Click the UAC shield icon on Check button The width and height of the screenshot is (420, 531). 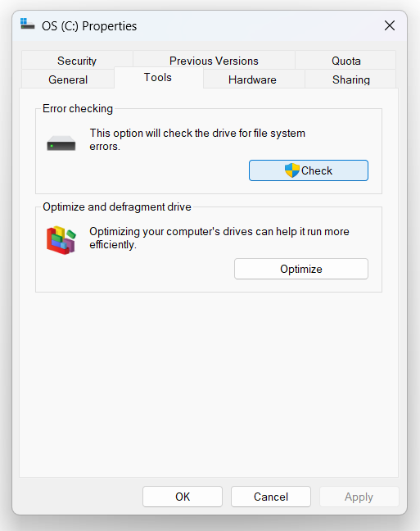[x=292, y=170]
